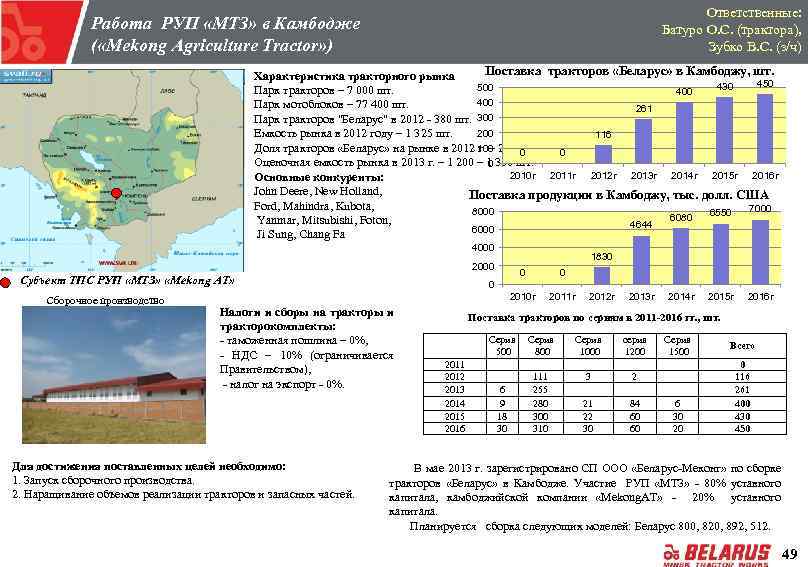Click the y-axis value '8000' in USD chart
Image resolution: width=808 pixels, height=567 pixels.
[x=483, y=211]
